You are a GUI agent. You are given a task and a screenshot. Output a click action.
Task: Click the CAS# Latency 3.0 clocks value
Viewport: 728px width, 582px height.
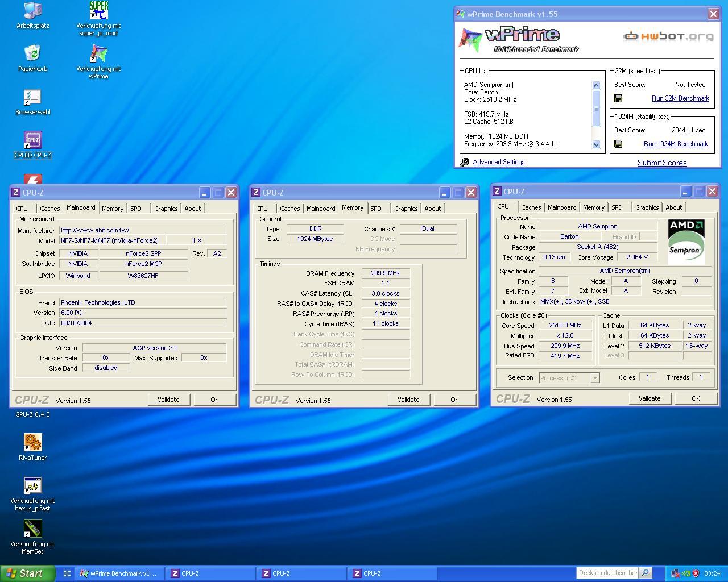pos(386,294)
